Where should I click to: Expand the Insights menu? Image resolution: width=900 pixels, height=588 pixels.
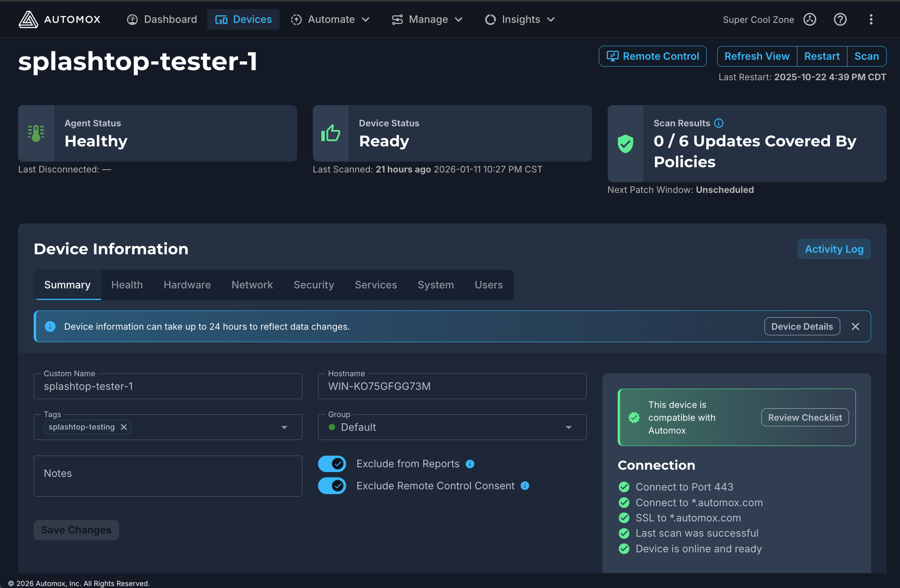(520, 19)
